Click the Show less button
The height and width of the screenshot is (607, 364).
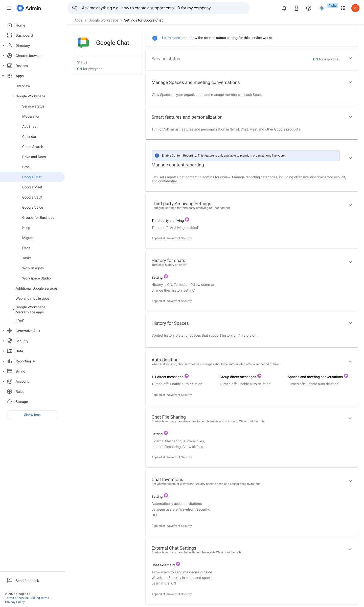32,415
